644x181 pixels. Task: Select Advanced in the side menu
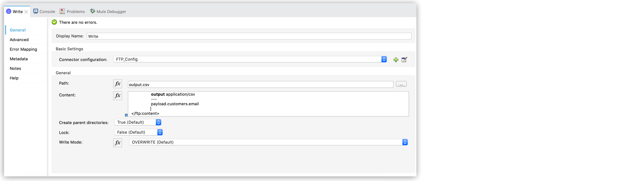click(19, 40)
